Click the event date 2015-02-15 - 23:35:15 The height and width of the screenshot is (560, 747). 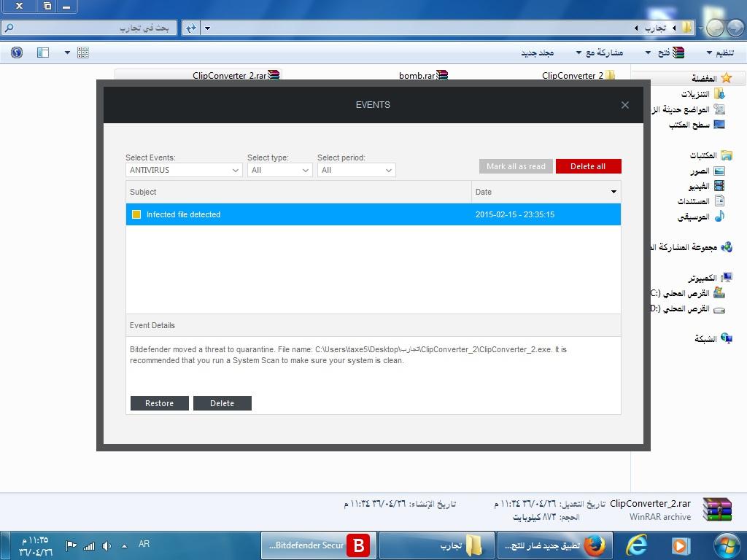[x=515, y=214]
